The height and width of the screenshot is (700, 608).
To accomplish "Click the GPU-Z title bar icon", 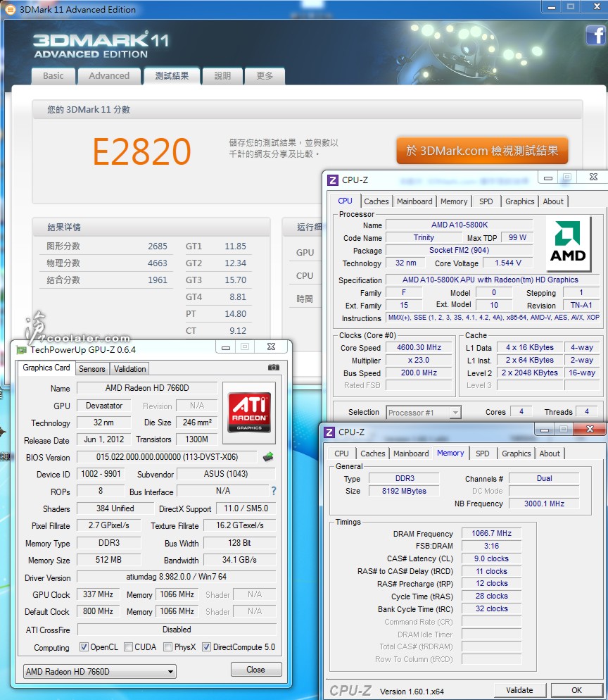I will click(x=21, y=350).
